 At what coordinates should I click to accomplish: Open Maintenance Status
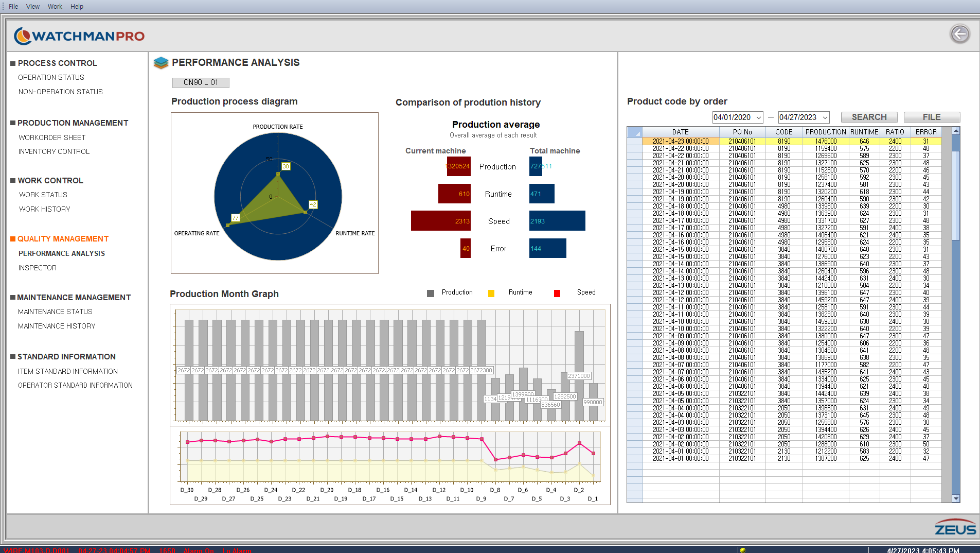tap(55, 312)
